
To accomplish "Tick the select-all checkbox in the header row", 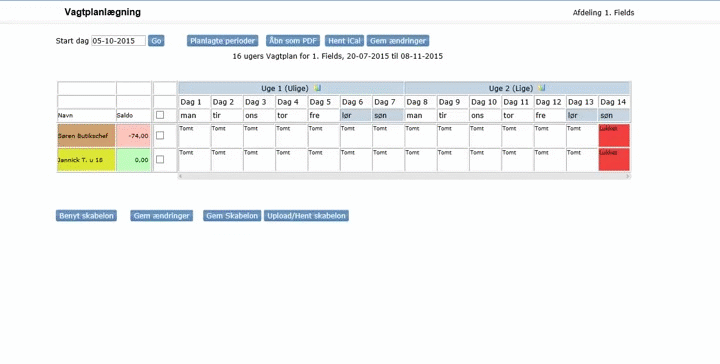I will coord(160,115).
